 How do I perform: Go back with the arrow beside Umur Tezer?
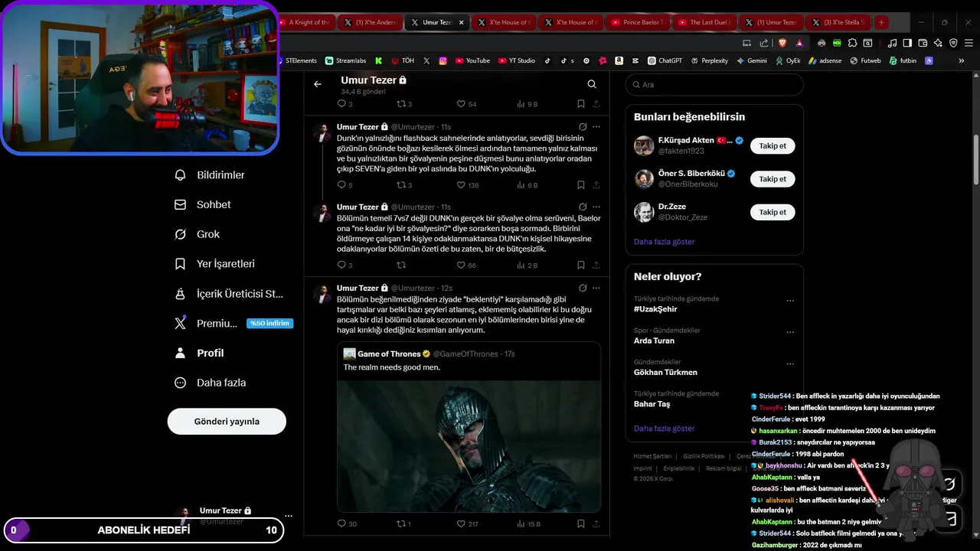click(x=318, y=84)
